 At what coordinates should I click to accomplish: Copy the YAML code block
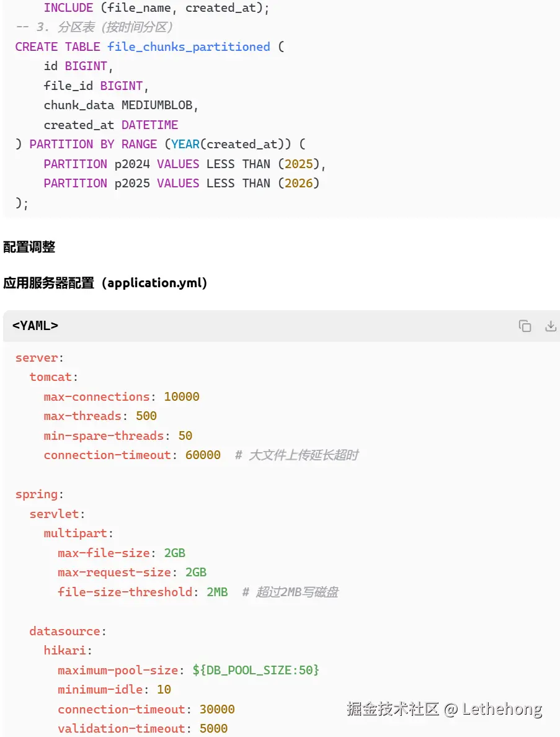(525, 326)
